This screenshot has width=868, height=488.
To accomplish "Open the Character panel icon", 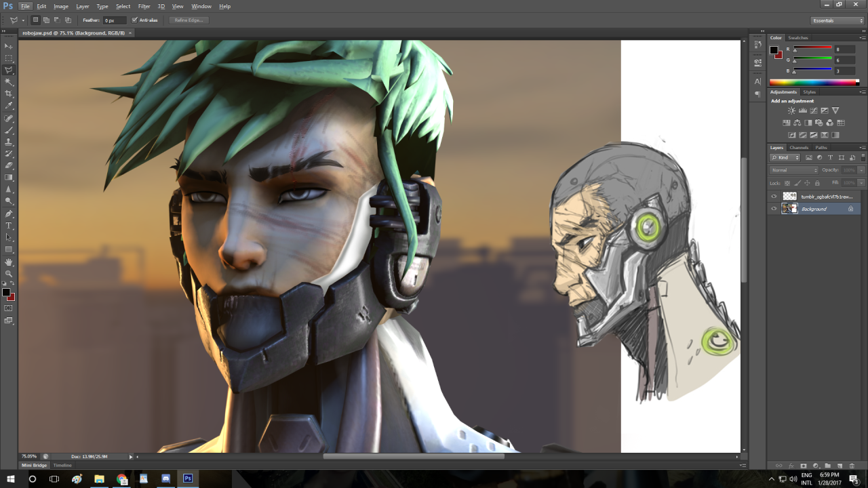I will [x=757, y=81].
